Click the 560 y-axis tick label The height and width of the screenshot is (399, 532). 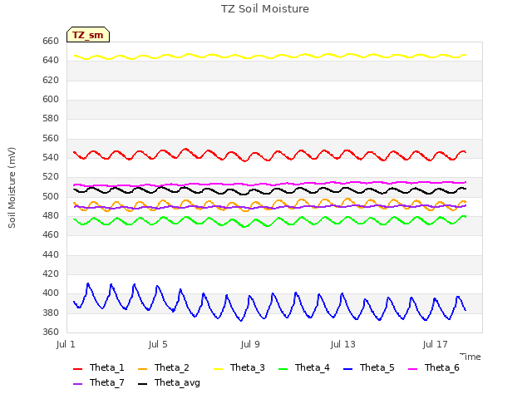coord(51,139)
